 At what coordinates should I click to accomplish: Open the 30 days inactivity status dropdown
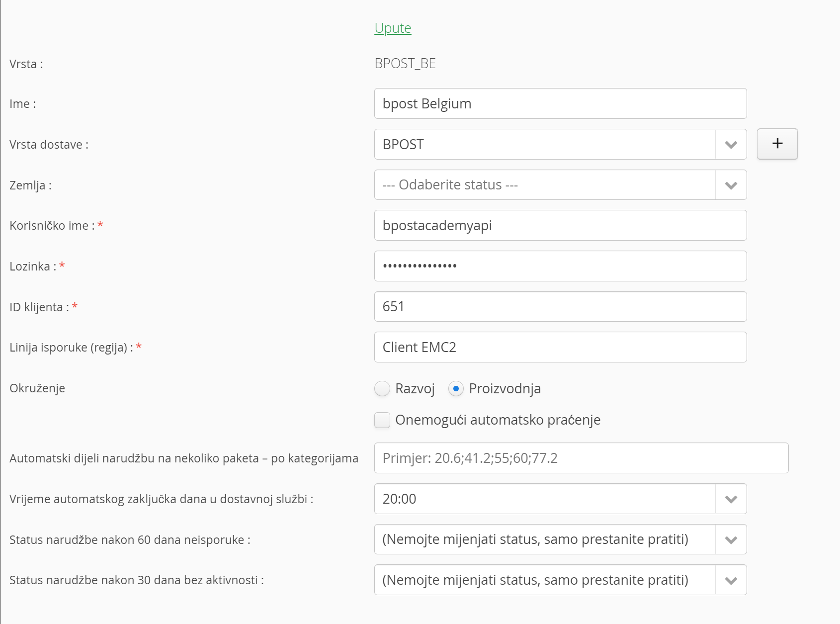click(x=560, y=580)
